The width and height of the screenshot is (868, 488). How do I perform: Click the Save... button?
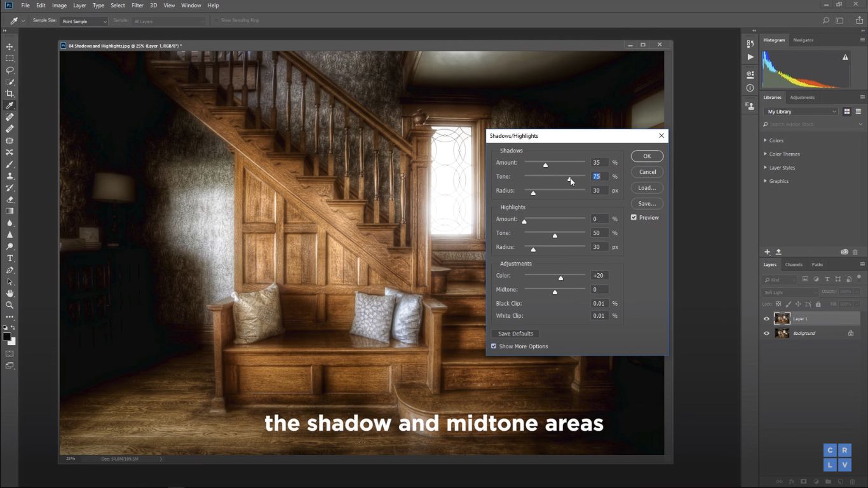[647, 204]
